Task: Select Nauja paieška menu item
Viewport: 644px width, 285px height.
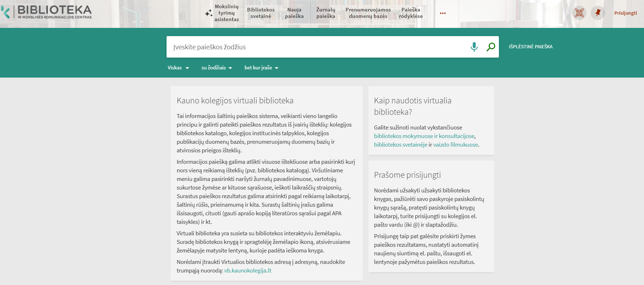Action: point(294,13)
